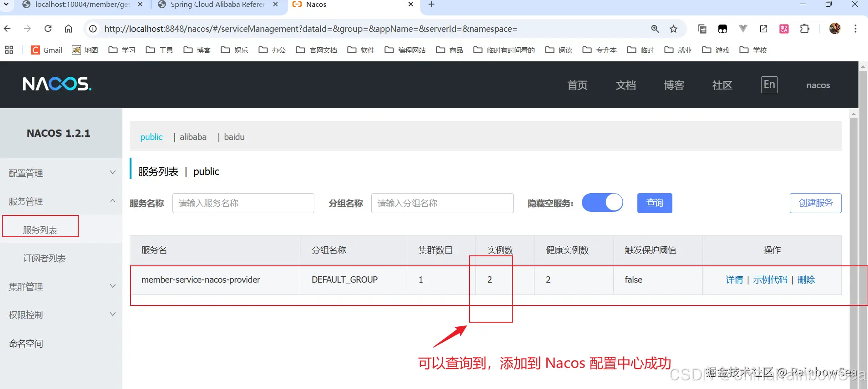Image resolution: width=868 pixels, height=389 pixels.
Task: Open the apps grid in bookmarks bar
Action: tap(9, 50)
